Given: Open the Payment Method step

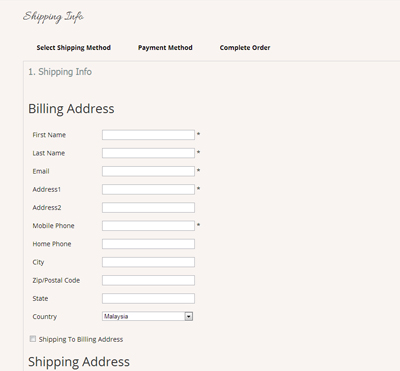Looking at the screenshot, I should (x=165, y=48).
